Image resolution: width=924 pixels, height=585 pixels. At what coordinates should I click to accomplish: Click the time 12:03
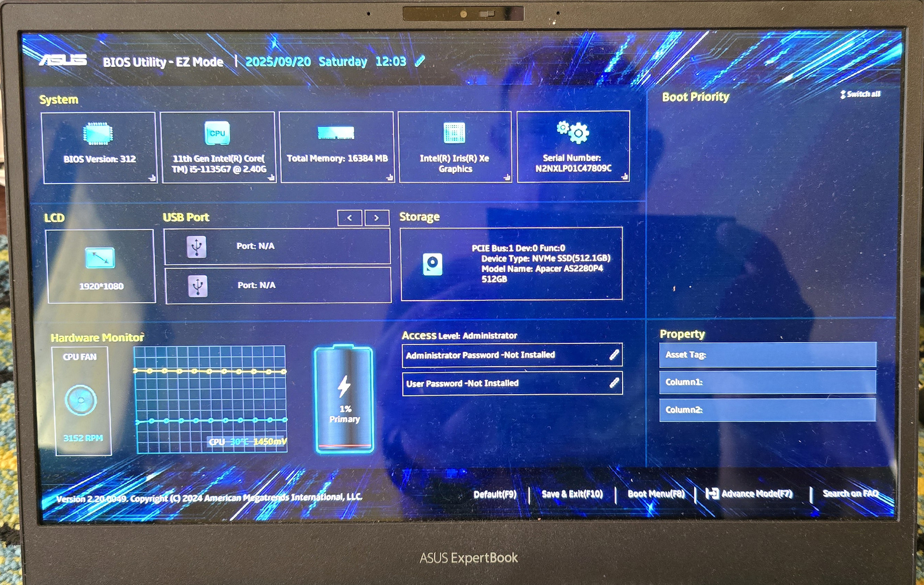391,61
